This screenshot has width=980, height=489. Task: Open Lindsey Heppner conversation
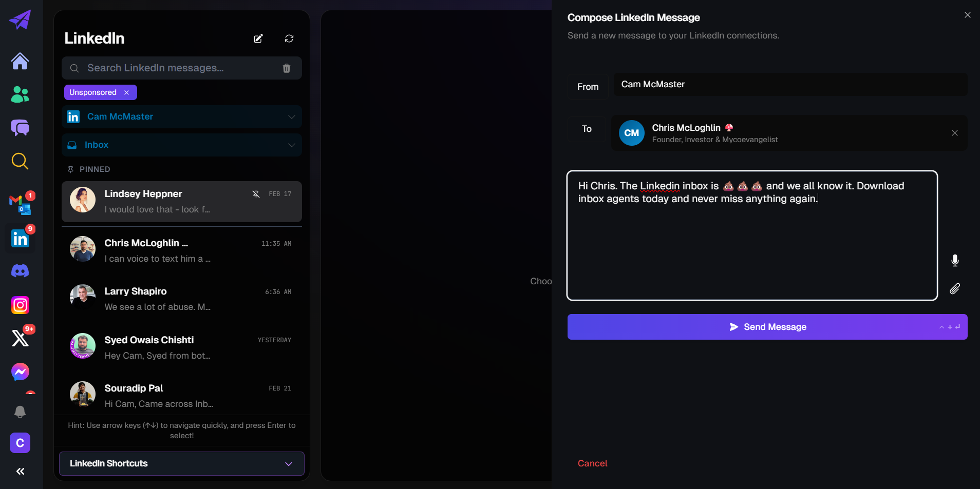pos(182,202)
